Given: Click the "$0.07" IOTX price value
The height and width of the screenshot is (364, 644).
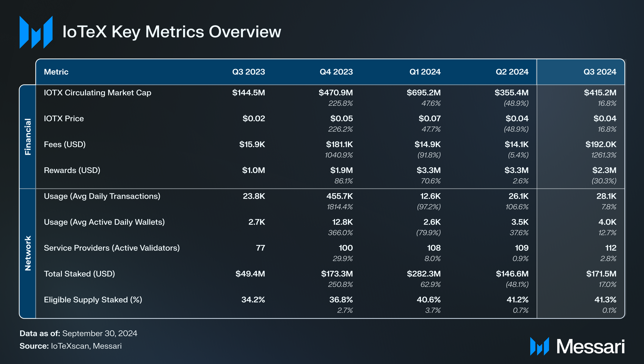Looking at the screenshot, I should tap(430, 118).
